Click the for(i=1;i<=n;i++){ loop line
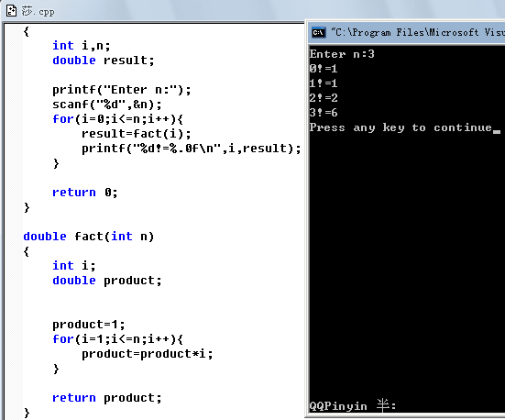The height and width of the screenshot is (420, 505). (x=118, y=339)
